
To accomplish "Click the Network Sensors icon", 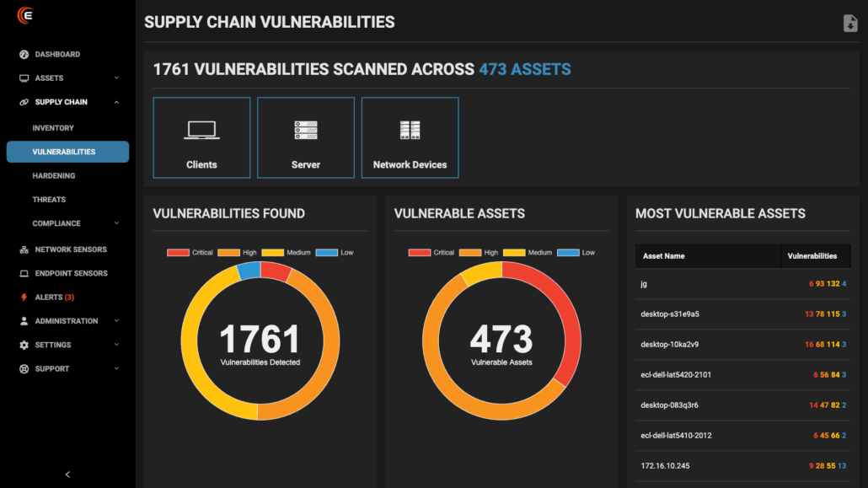I will coord(24,250).
